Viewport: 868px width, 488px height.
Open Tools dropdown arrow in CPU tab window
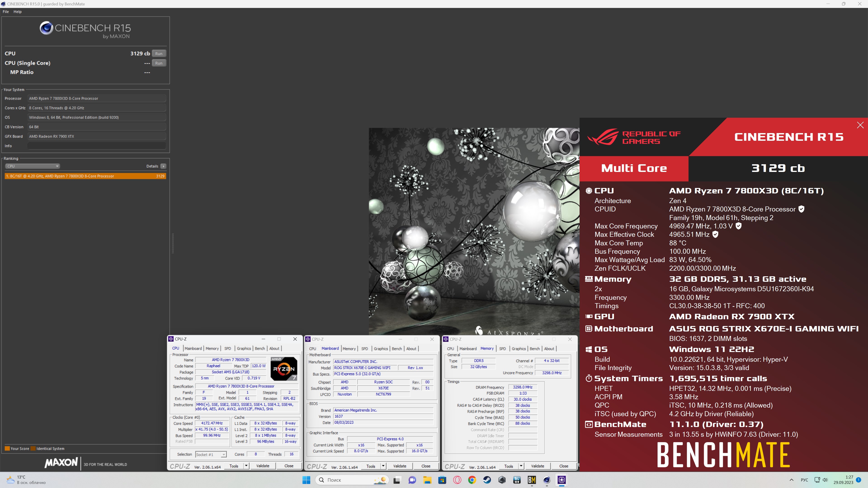point(246,466)
